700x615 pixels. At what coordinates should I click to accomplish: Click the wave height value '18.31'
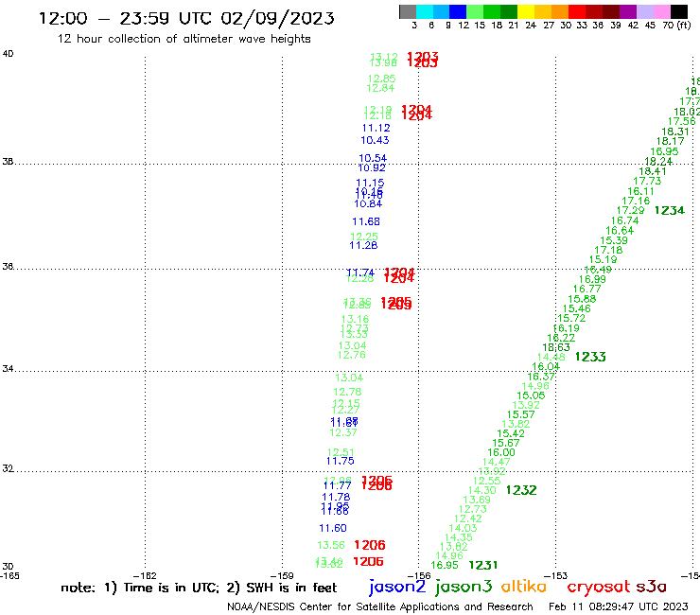click(x=675, y=132)
